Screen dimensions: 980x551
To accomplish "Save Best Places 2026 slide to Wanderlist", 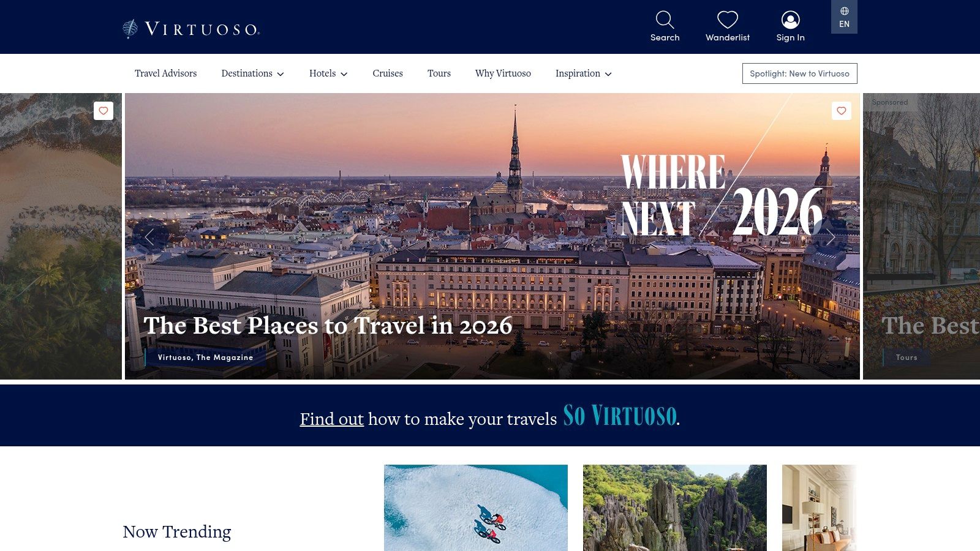I will coord(842,111).
